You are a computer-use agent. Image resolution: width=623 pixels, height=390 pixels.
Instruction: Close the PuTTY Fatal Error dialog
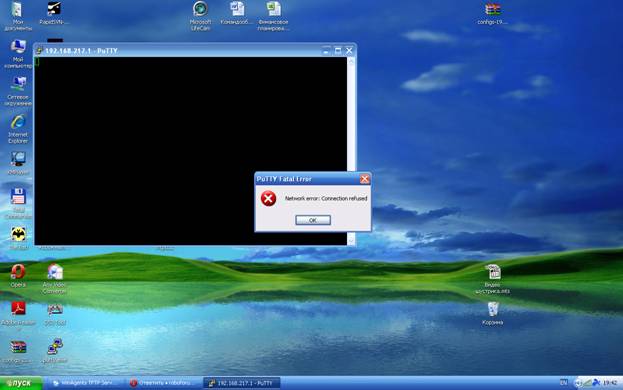pos(364,179)
